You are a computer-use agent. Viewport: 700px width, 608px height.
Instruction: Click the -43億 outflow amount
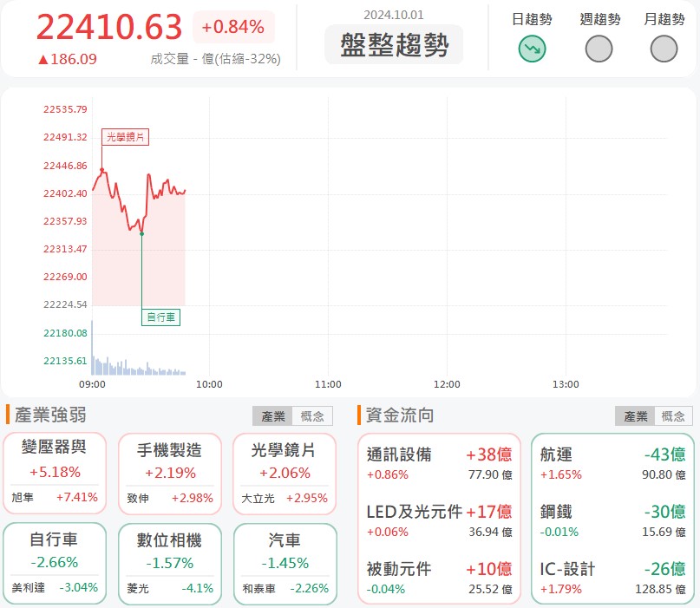664,454
